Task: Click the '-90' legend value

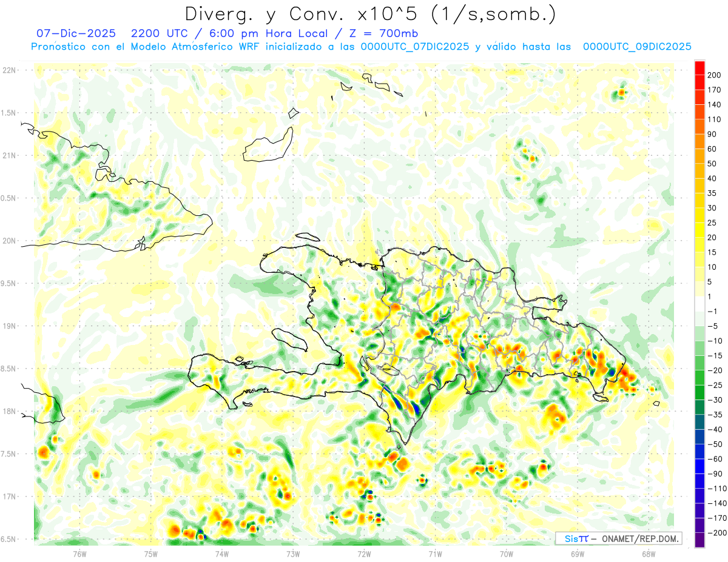Action: (x=716, y=473)
